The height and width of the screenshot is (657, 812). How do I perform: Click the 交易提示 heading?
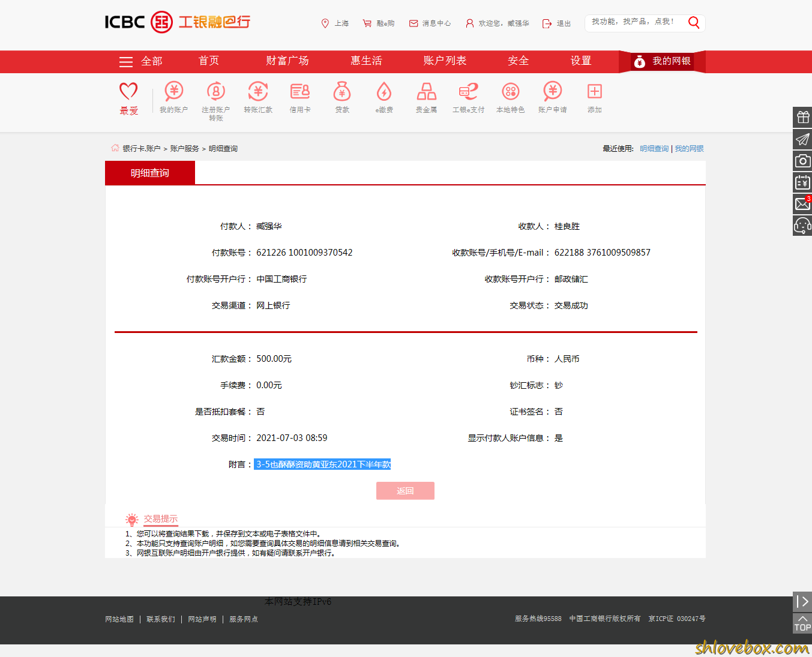(161, 519)
